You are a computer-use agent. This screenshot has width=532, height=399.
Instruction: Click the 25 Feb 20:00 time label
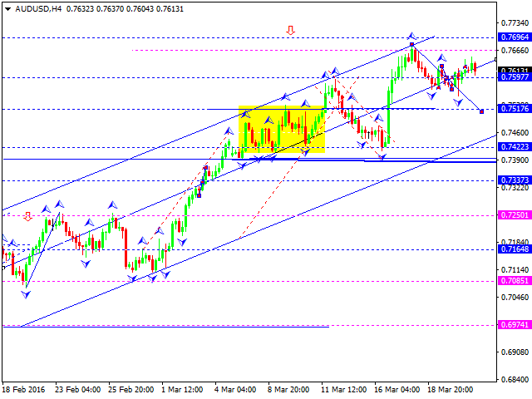click(x=131, y=390)
